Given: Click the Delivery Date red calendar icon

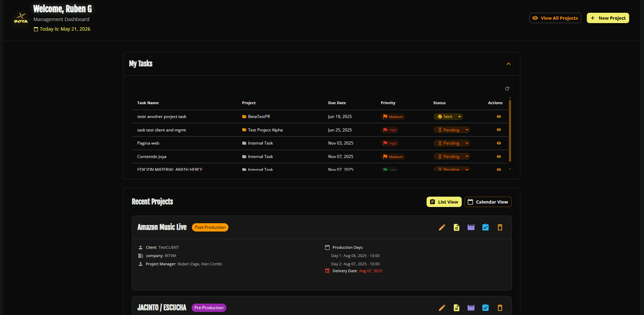Looking at the screenshot, I should point(327,271).
